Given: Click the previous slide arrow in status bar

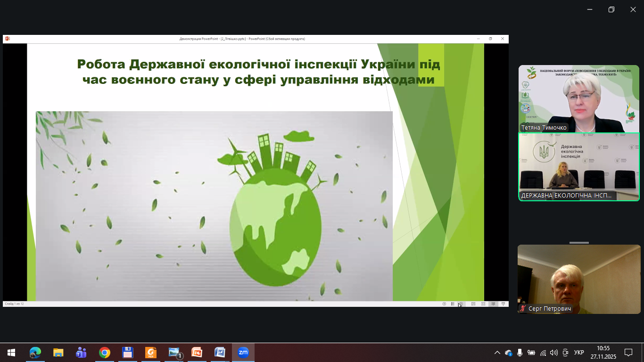Looking at the screenshot, I should pyautogui.click(x=444, y=304).
